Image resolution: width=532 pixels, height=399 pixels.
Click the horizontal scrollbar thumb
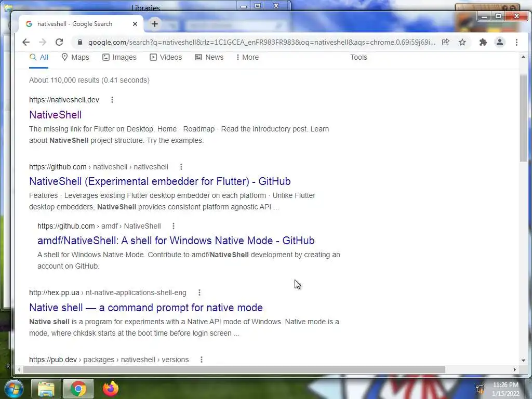click(234, 369)
